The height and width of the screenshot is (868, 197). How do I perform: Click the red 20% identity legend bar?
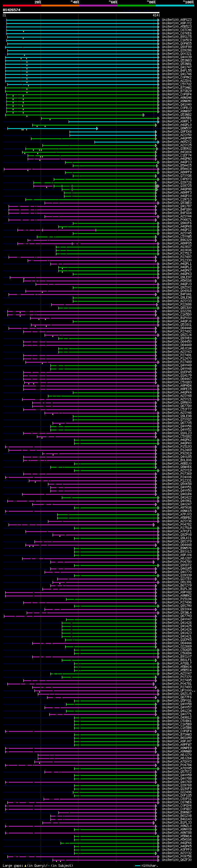click(22, 6)
